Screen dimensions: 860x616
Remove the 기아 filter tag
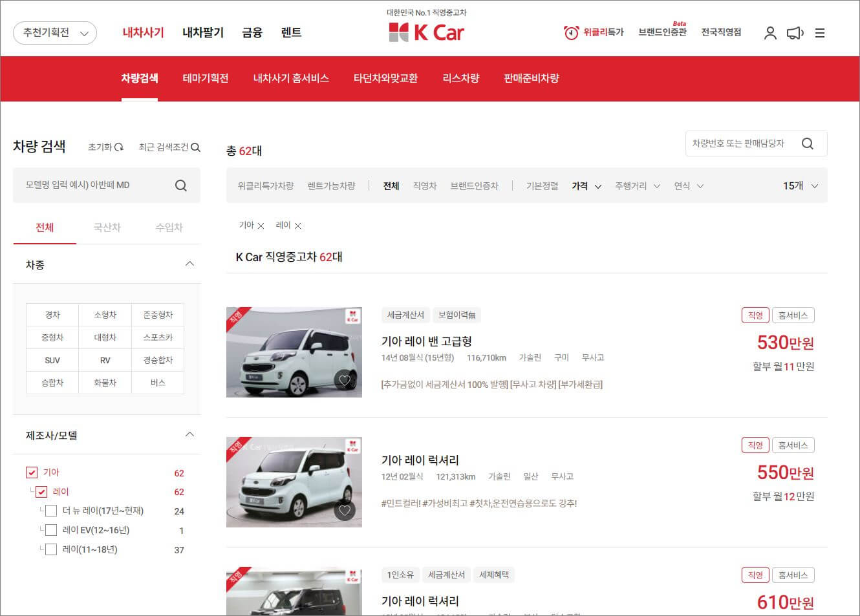pyautogui.click(x=261, y=226)
